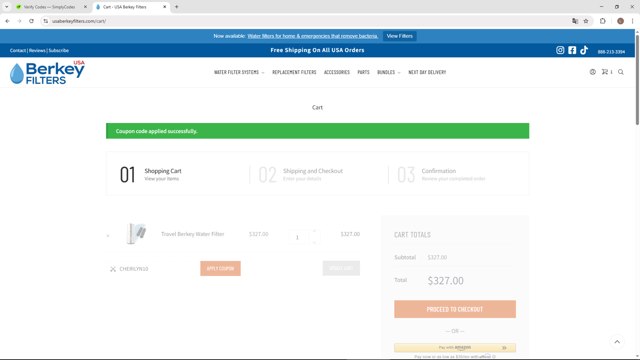This screenshot has width=640, height=360.
Task: Click the Shopping Cart step 01
Action: tap(151, 174)
